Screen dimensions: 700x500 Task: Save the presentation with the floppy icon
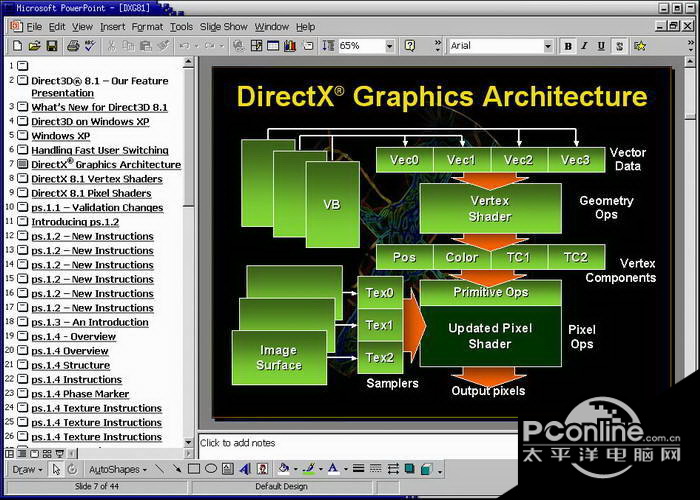pos(52,46)
